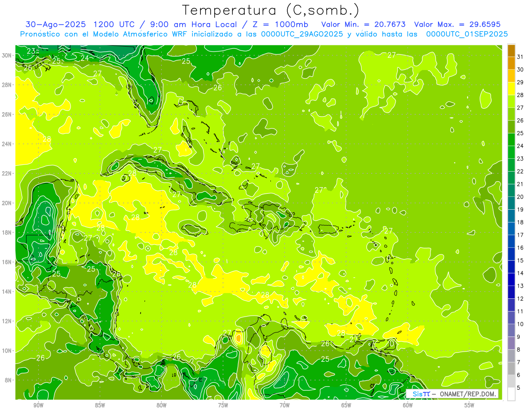Click the gray colorbar swatch between 7 and 8
The height and width of the screenshot is (411, 532).
coord(511,356)
